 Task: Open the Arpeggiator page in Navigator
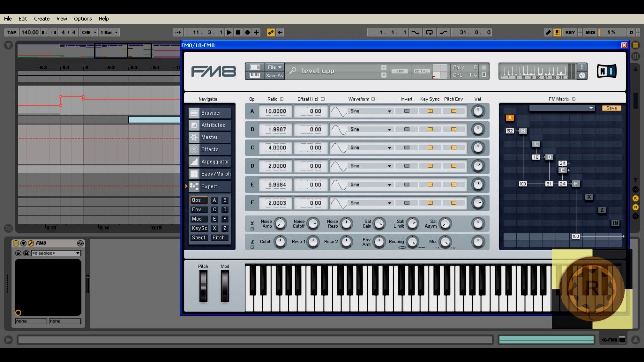coord(210,162)
